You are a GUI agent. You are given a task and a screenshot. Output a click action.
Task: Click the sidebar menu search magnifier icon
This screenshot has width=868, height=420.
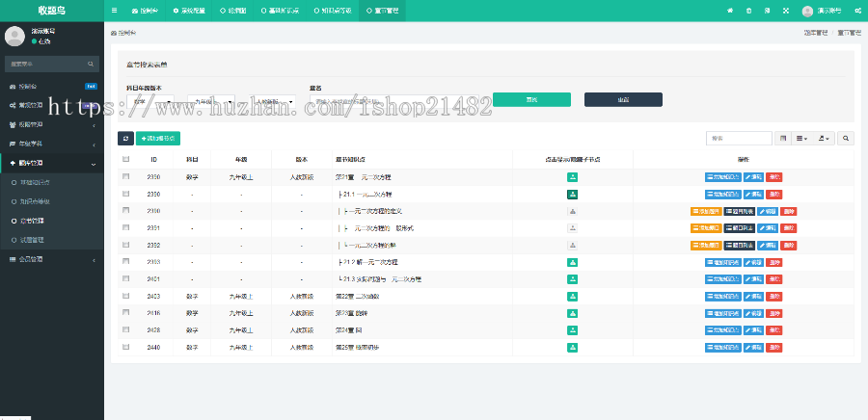[x=91, y=65]
